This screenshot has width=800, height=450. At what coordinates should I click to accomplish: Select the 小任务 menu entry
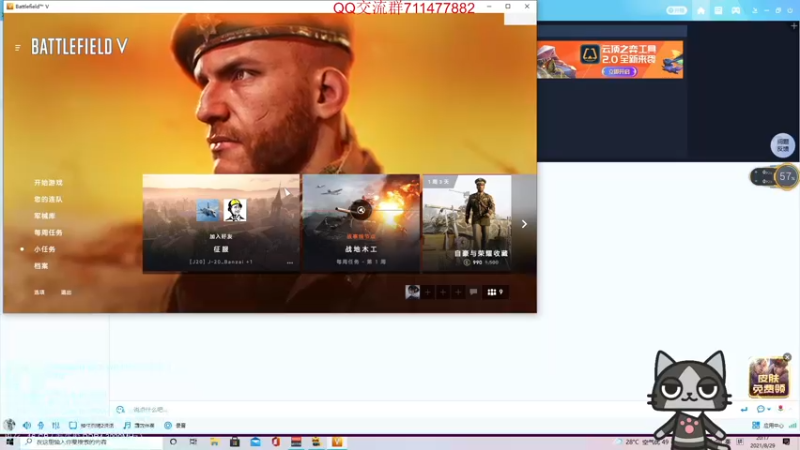(45, 249)
